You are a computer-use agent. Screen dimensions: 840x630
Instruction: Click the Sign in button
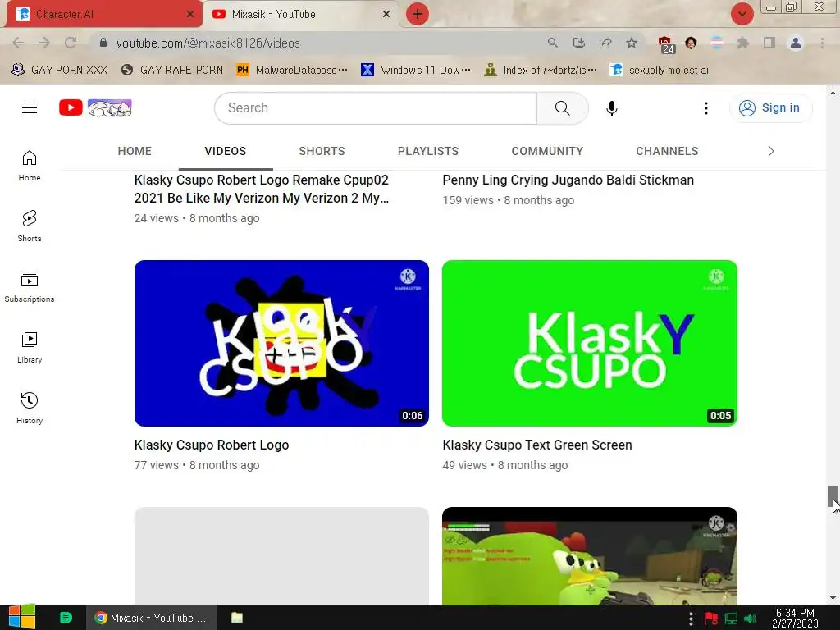point(770,107)
